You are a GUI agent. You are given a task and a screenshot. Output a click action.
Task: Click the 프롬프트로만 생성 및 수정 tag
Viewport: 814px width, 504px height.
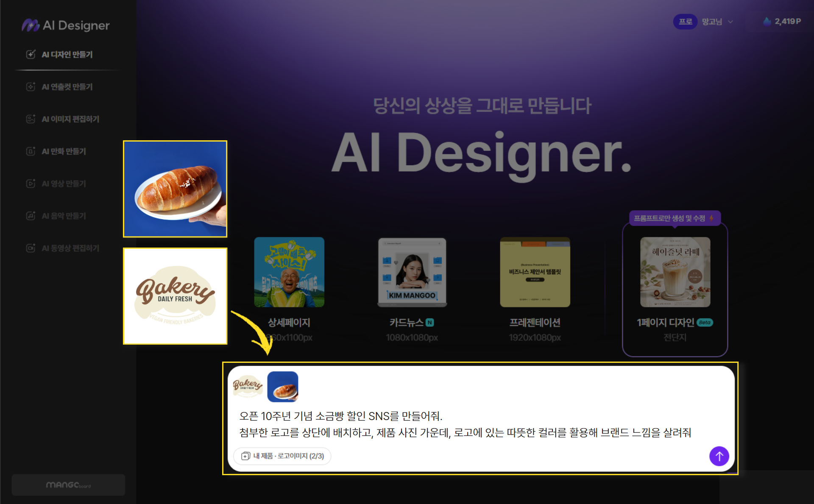coord(674,218)
